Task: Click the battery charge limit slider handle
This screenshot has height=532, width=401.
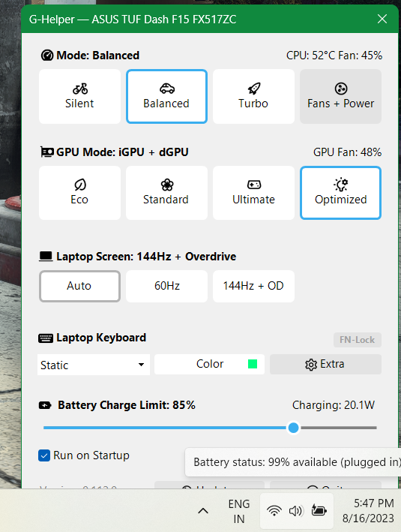Action: pyautogui.click(x=294, y=428)
